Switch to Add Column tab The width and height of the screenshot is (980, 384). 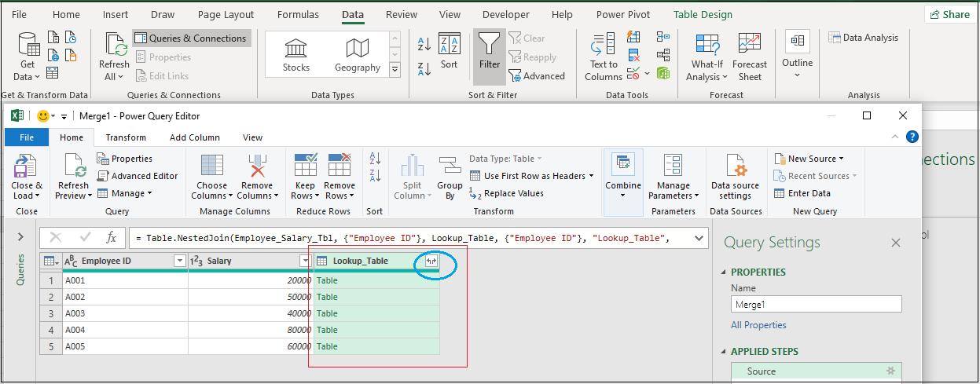[194, 137]
